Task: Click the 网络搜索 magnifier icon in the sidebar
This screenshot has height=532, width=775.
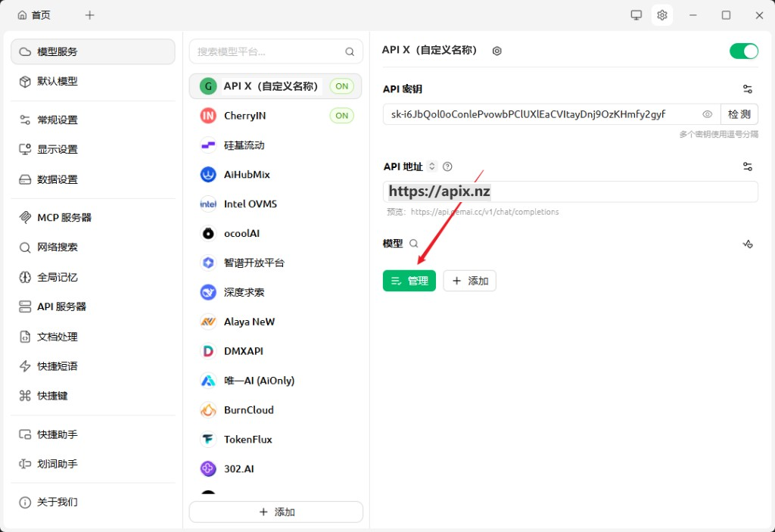Action: pos(25,247)
